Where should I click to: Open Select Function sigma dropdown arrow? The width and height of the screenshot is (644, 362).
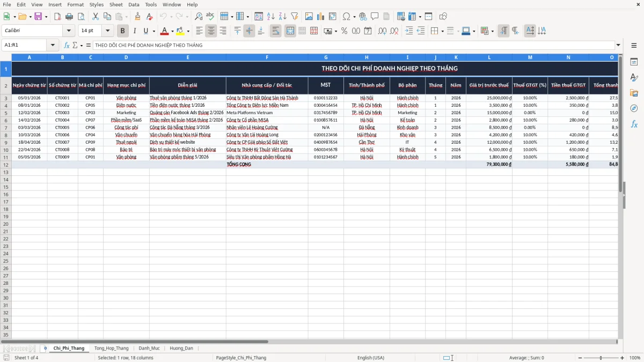[x=82, y=45]
